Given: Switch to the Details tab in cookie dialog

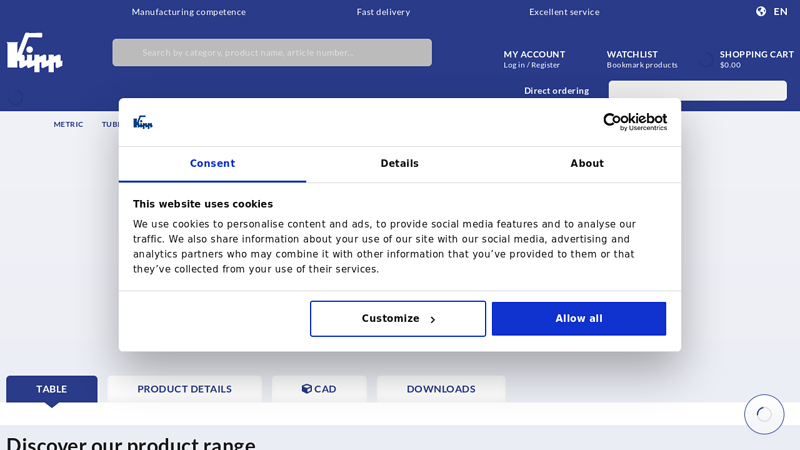Looking at the screenshot, I should [399, 164].
